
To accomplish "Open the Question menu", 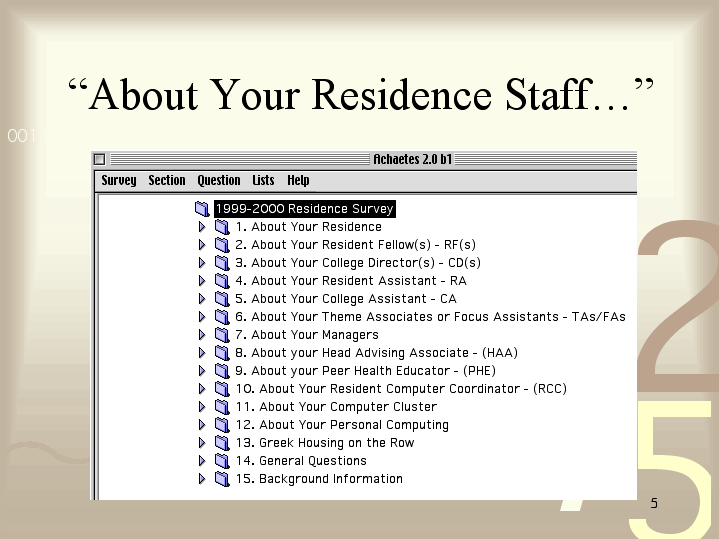I will pyautogui.click(x=219, y=180).
